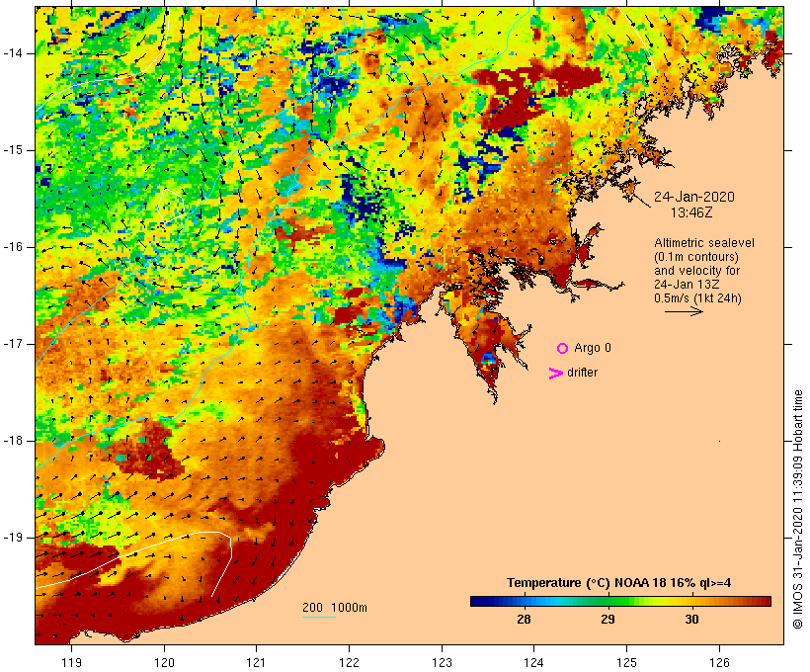Click the 126 longitude axis label
Viewport: 810px width, 672px height.
719,662
